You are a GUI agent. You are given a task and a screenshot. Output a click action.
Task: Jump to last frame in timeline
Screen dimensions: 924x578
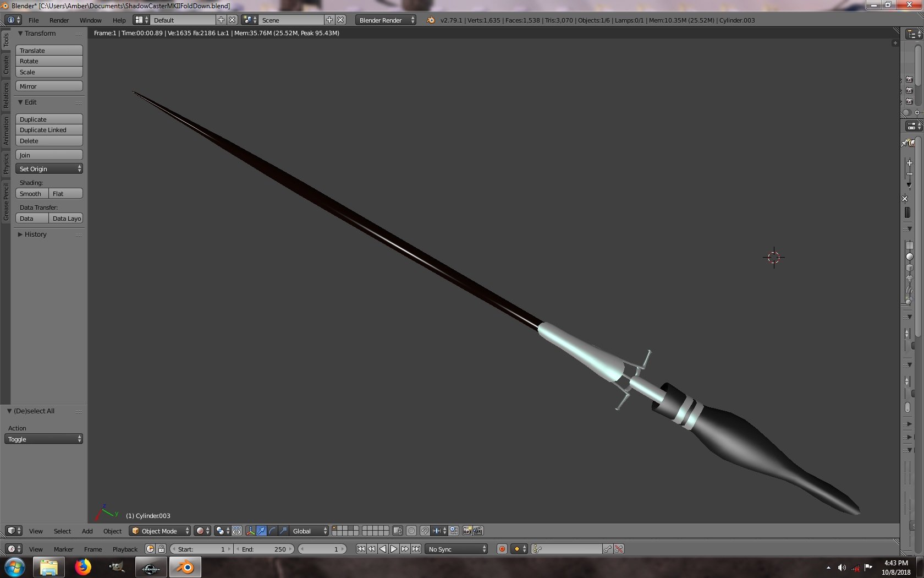pos(416,549)
